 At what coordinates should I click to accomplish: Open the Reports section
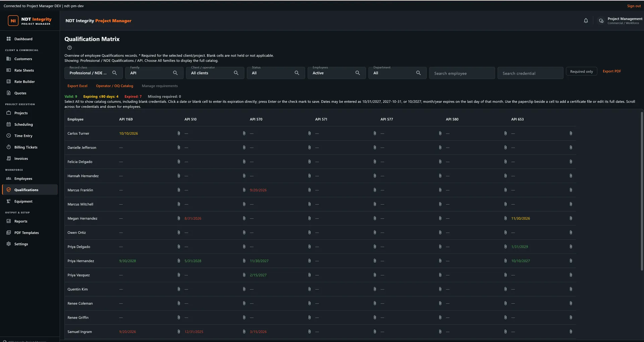click(30, 221)
